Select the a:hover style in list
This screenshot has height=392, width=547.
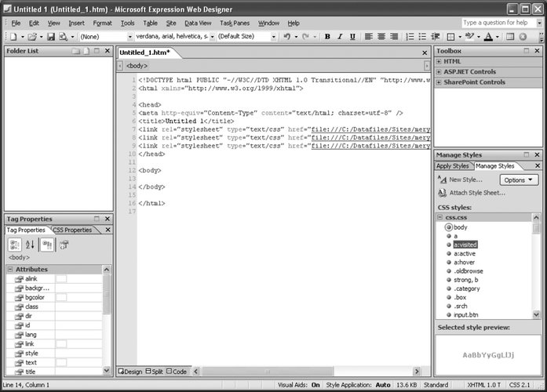click(x=465, y=262)
